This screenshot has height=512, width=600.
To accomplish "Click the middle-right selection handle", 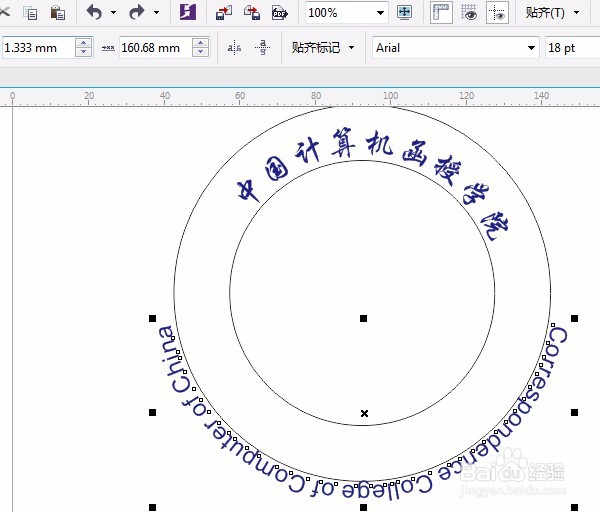I will [x=574, y=413].
